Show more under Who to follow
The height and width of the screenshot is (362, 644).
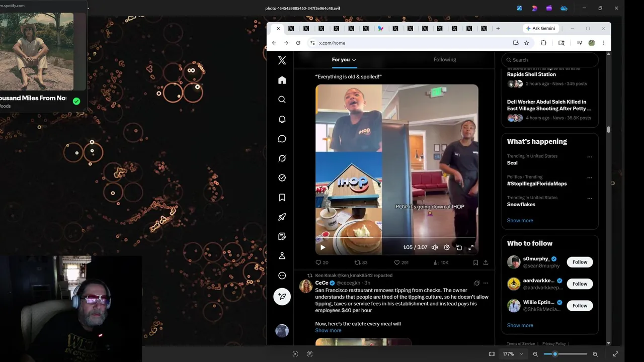click(520, 325)
